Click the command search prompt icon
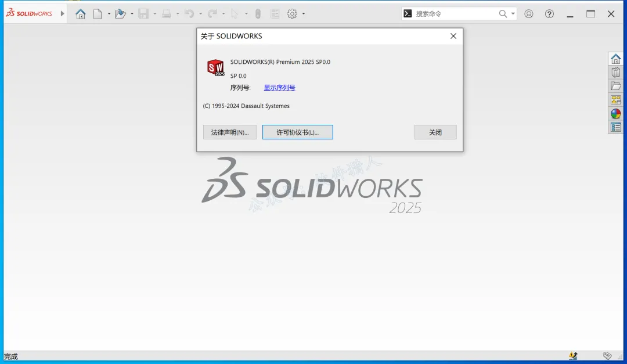Screen dimensions: 627x364 click(408, 13)
